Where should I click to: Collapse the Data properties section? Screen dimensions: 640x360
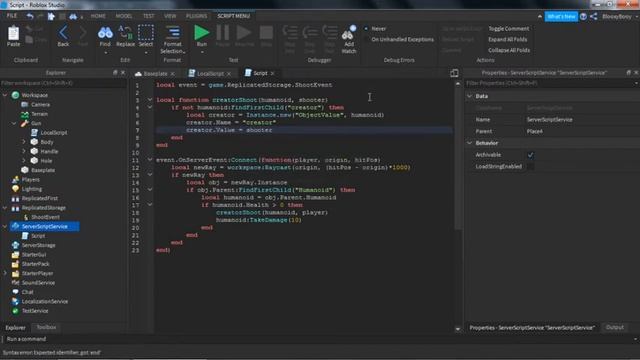point(469,96)
